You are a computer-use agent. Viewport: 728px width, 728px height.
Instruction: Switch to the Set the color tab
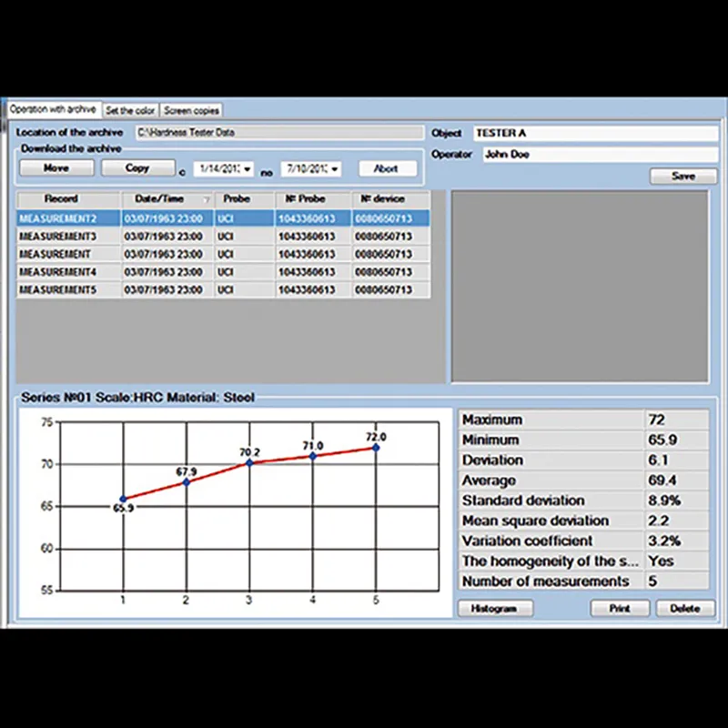(x=130, y=110)
